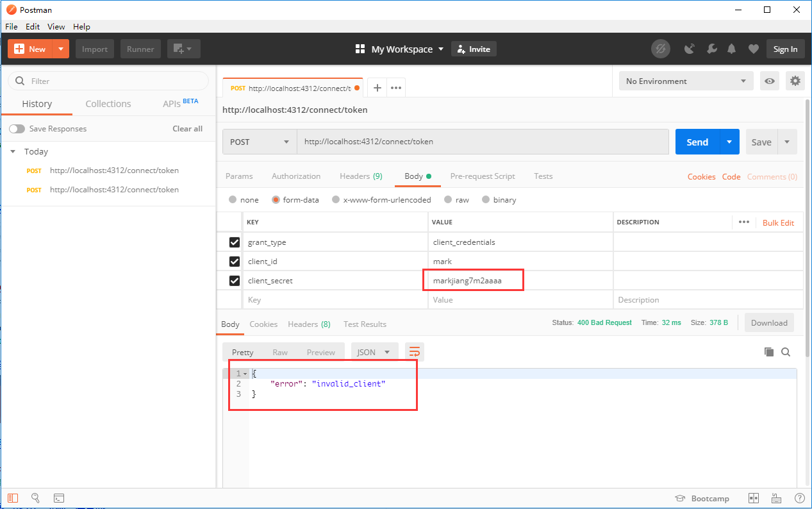Screen dimensions: 812x509
Task: Open environment quick look eye icon
Action: point(770,81)
